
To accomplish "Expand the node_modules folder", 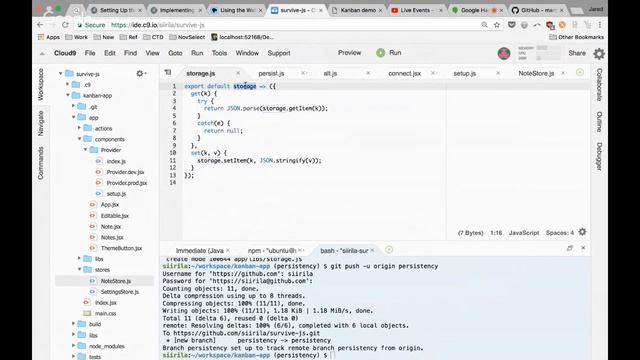I will (x=73, y=346).
